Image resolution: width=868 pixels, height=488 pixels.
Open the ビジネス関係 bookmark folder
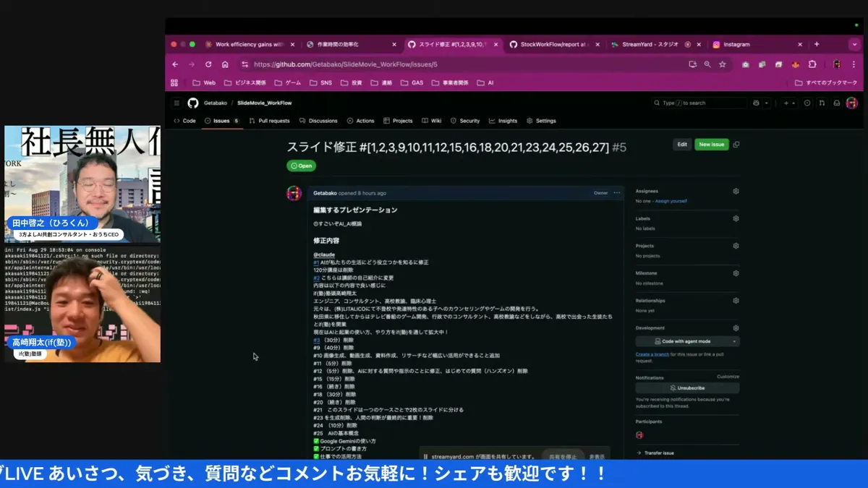[x=245, y=83]
